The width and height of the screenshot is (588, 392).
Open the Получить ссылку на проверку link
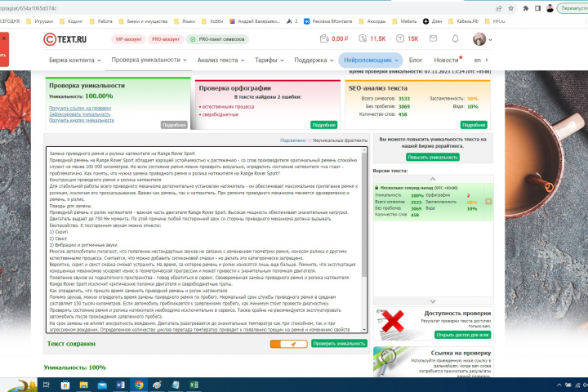(80, 108)
